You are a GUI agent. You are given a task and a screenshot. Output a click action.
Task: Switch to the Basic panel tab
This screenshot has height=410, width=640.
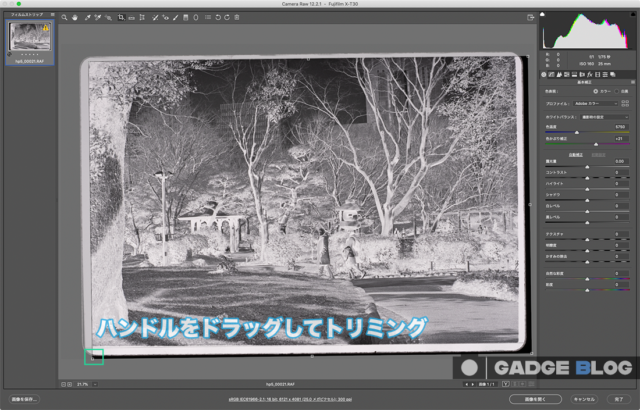(544, 75)
